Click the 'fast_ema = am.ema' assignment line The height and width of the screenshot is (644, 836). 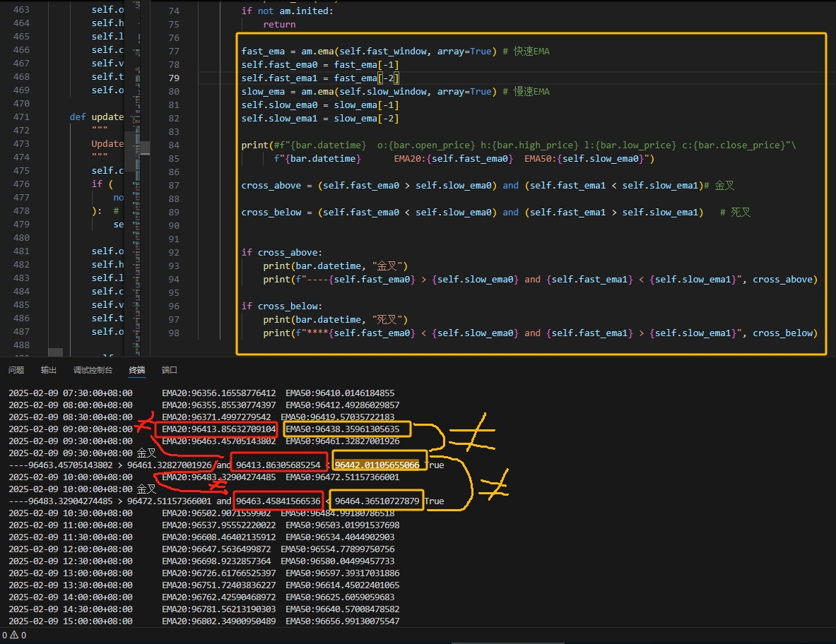pos(369,52)
